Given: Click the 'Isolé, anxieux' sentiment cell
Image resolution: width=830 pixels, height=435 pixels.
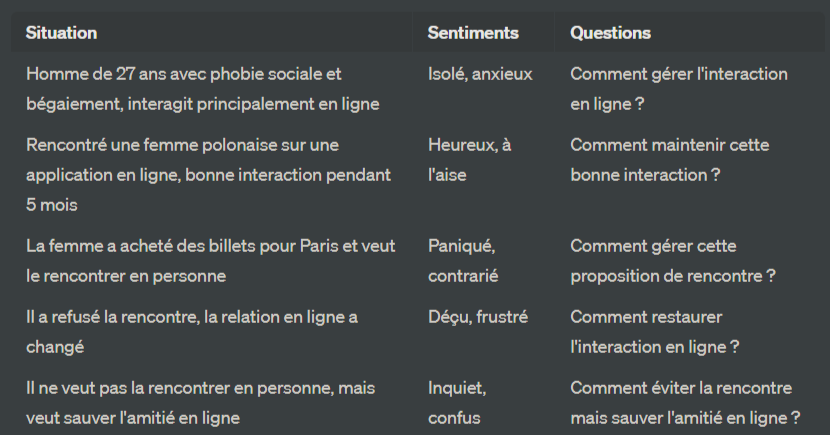Looking at the screenshot, I should (x=480, y=74).
